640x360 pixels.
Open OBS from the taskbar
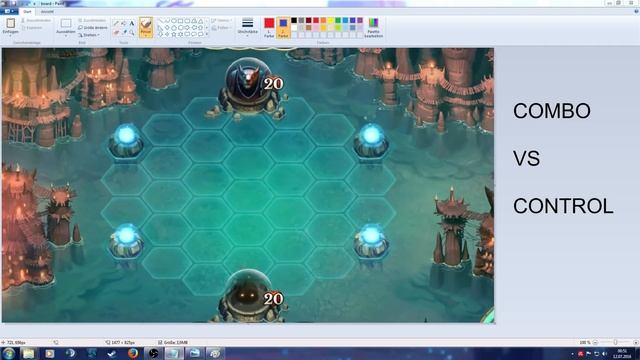coord(153,353)
